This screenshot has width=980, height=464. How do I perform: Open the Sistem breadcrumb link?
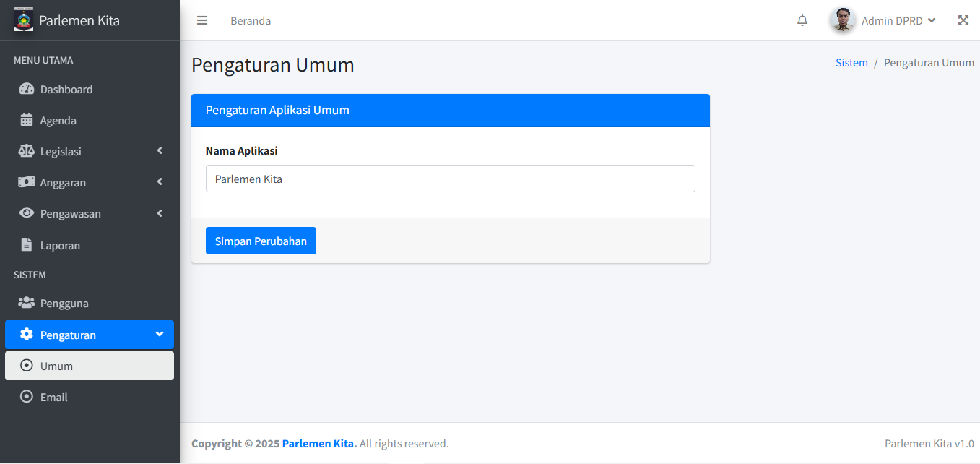[x=851, y=63]
